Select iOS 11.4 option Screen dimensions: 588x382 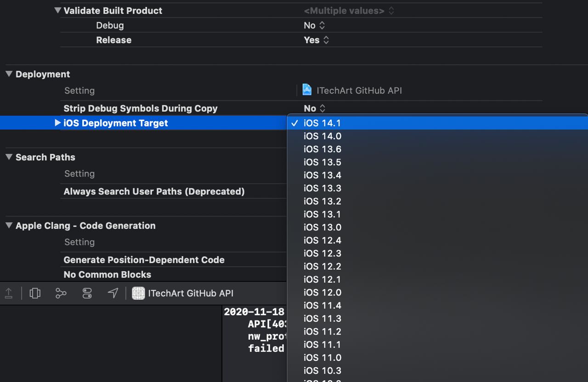click(437, 305)
